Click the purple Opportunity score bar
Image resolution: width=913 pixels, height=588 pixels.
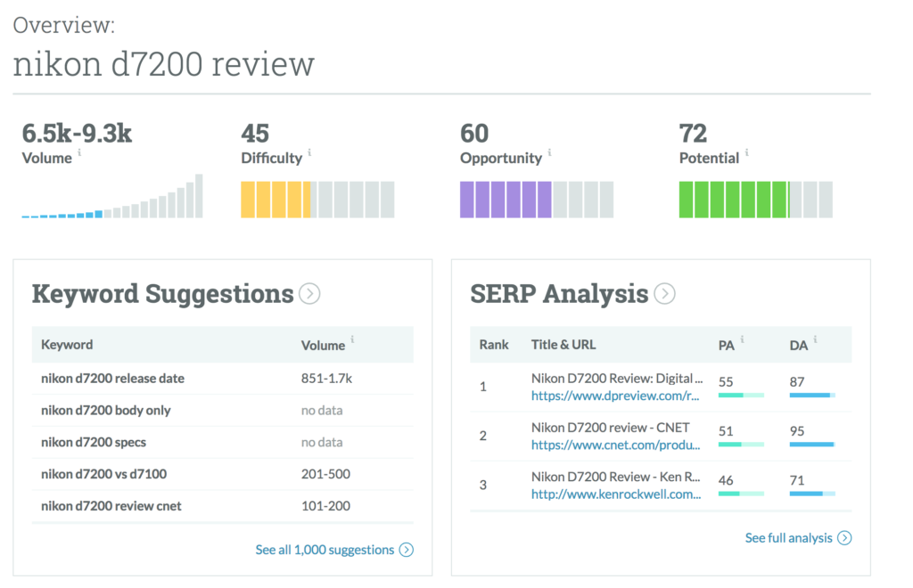coord(536,200)
